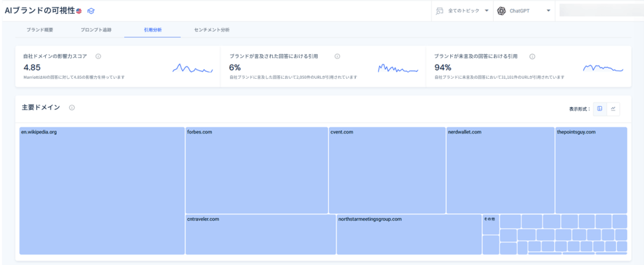
Task: Click info icon beside 自社ドメインの影響力スコア
Action: pos(98,56)
